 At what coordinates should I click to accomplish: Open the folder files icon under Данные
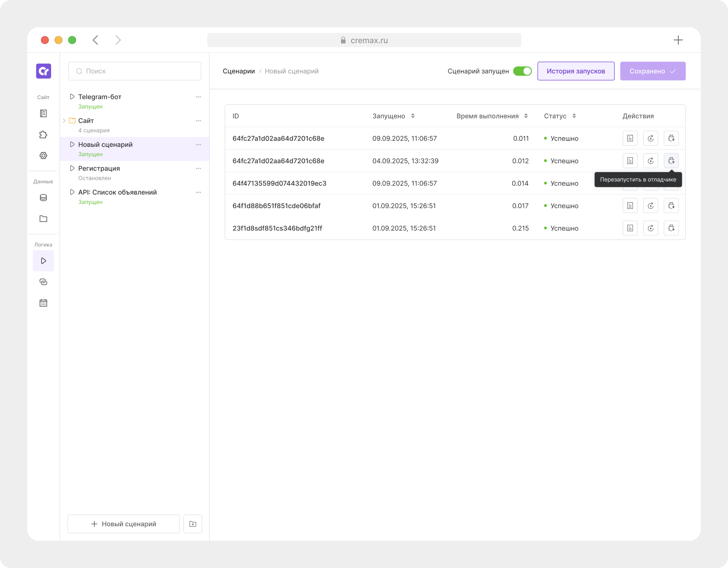tap(43, 219)
